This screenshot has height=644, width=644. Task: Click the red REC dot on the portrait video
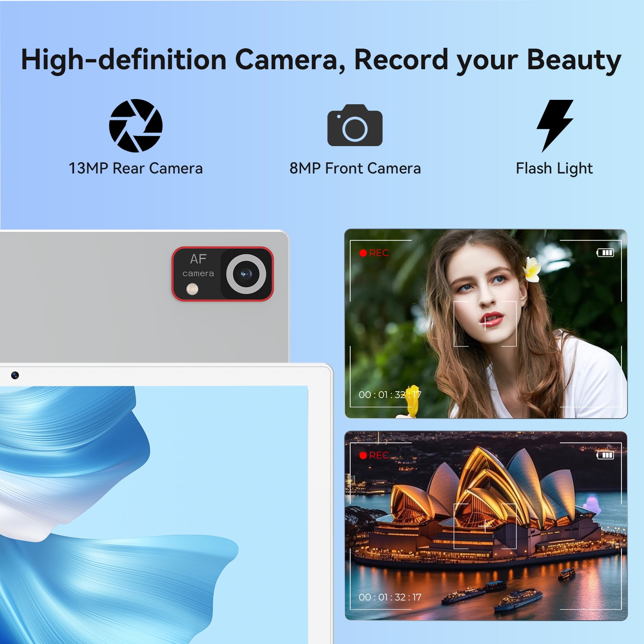(363, 253)
